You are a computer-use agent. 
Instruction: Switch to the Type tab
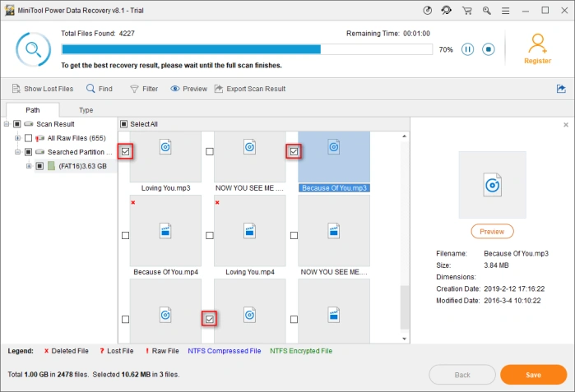click(x=86, y=110)
